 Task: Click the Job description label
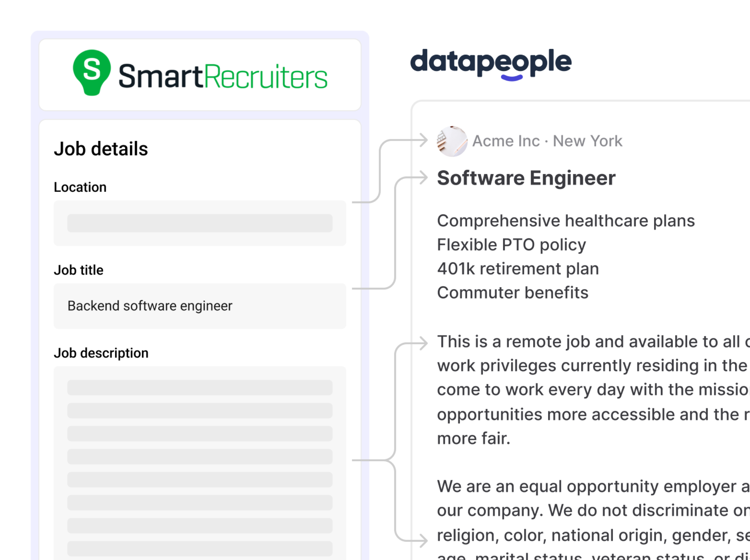tap(101, 353)
